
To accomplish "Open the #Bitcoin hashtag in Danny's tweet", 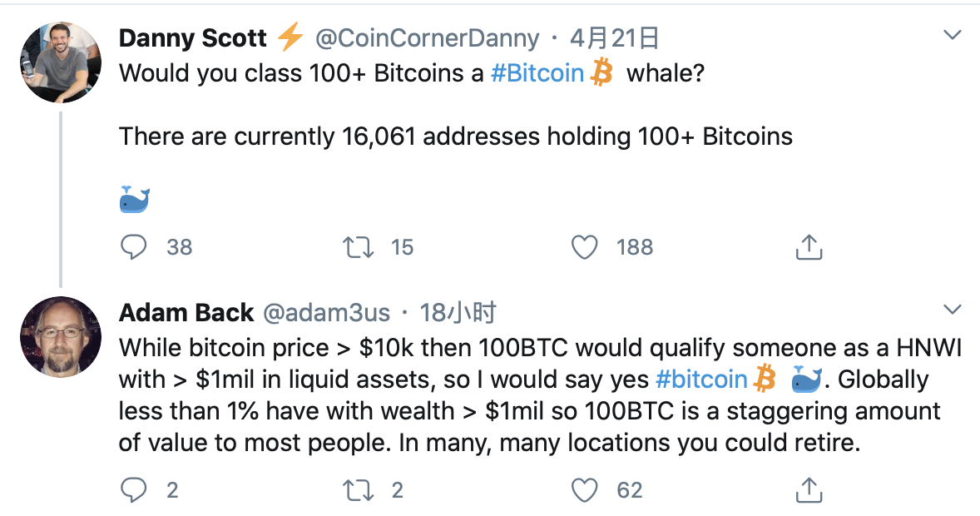I will 537,73.
